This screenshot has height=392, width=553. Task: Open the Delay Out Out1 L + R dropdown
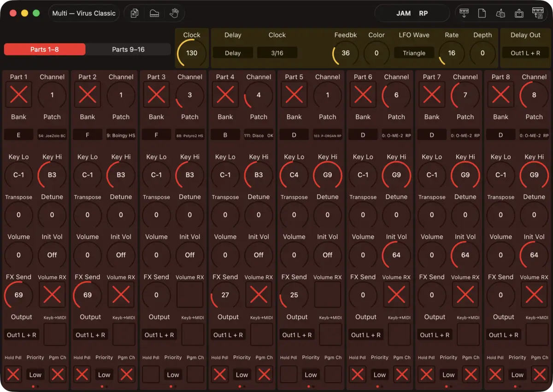[x=525, y=53]
